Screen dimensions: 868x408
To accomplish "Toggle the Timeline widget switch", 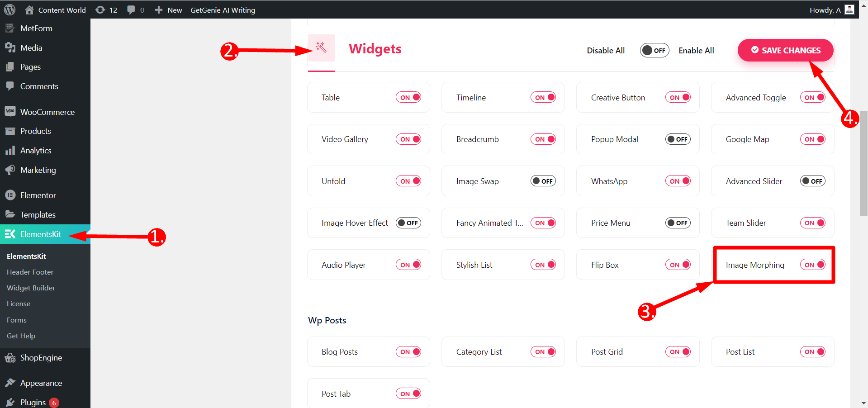I will (x=543, y=97).
